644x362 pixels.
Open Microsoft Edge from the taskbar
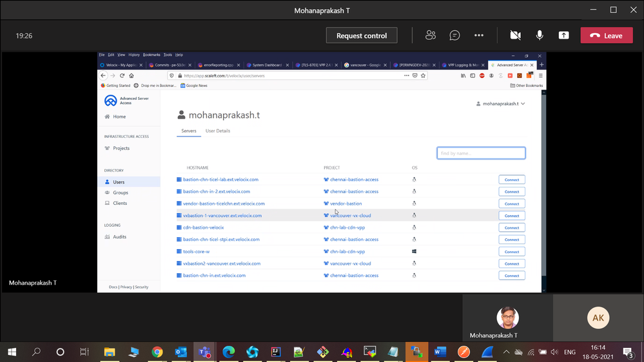[x=228, y=352]
